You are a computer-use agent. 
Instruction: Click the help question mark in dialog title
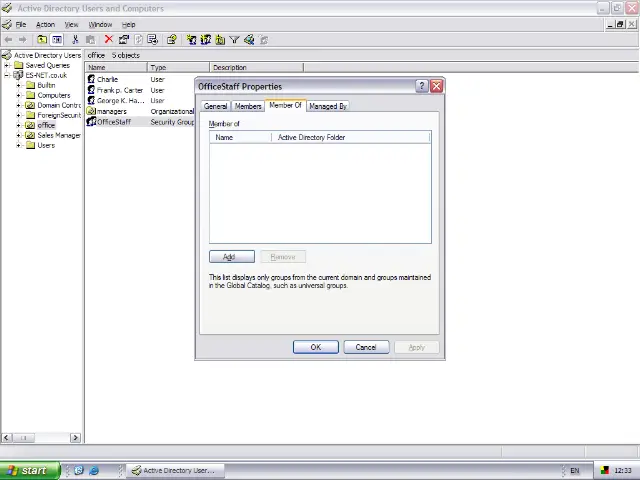(422, 86)
